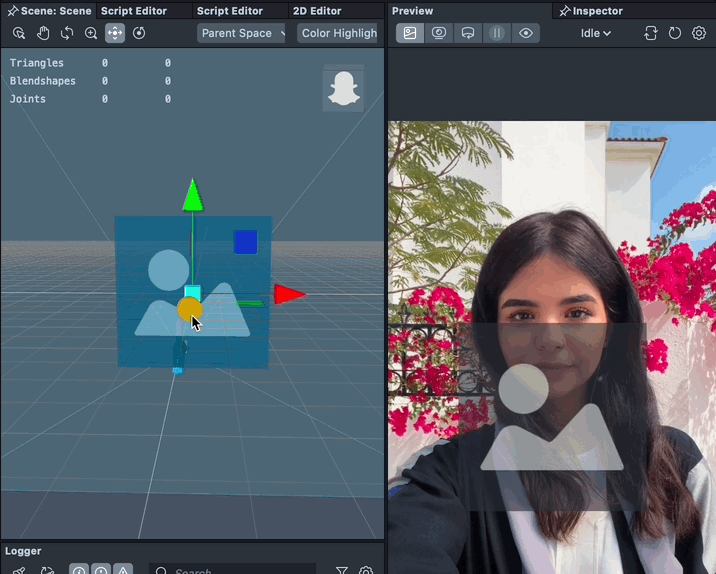Click the pin icon on Scene tab
The image size is (716, 574).
13,11
